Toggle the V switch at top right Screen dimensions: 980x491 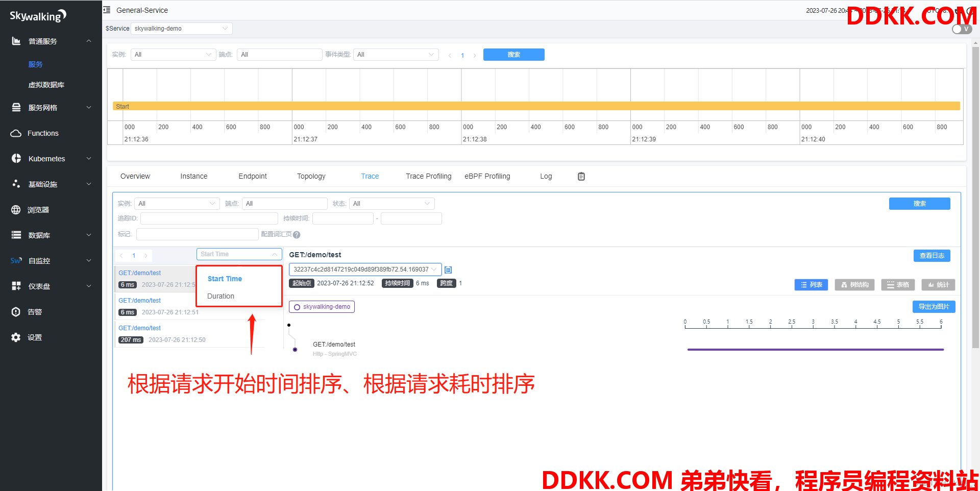click(962, 29)
